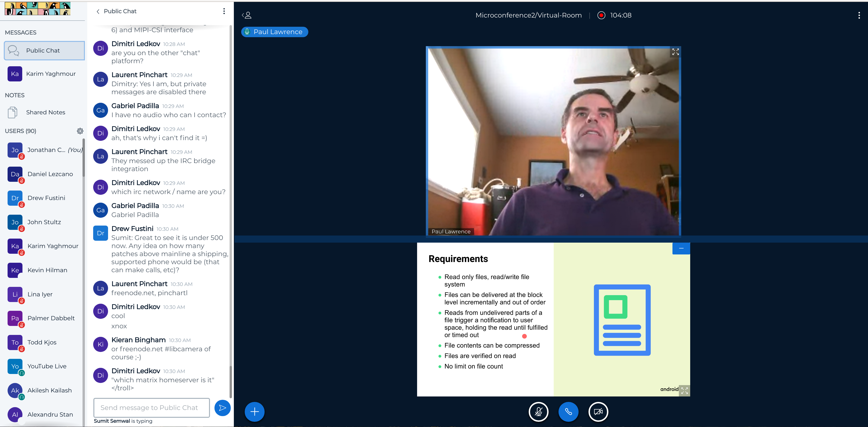Toggle the microphone mute button
The width and height of the screenshot is (868, 427).
tap(538, 411)
